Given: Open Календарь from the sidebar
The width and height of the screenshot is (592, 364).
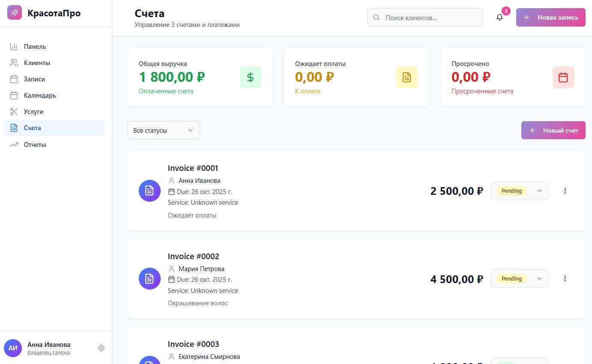Looking at the screenshot, I should 40,95.
